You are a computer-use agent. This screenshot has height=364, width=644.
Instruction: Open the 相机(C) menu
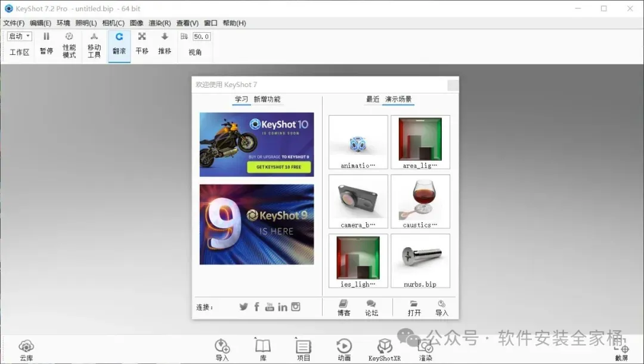(113, 23)
